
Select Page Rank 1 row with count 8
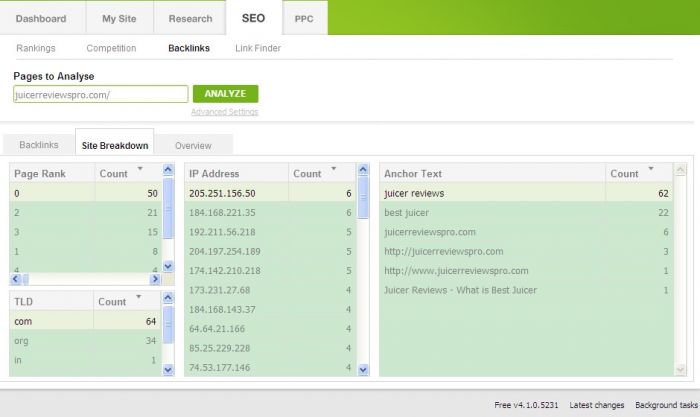point(86,251)
